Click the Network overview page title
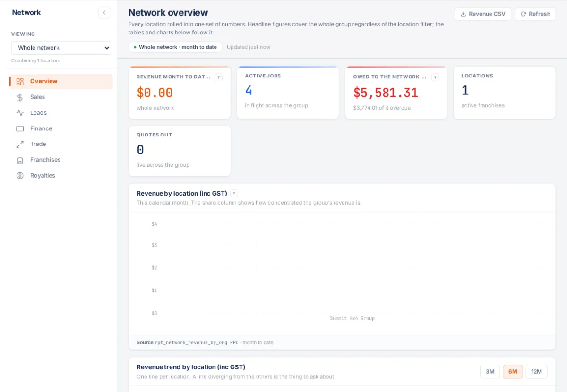The width and height of the screenshot is (567, 392). [168, 13]
